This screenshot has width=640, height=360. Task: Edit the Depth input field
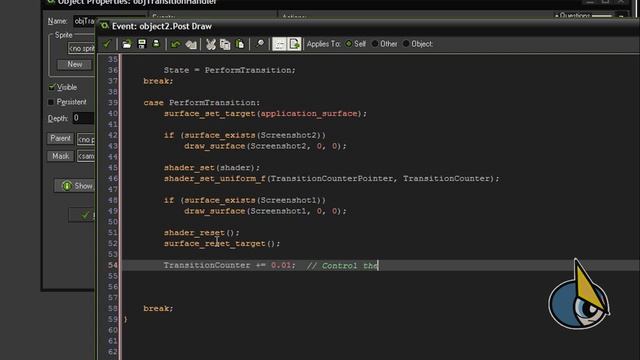(83, 118)
